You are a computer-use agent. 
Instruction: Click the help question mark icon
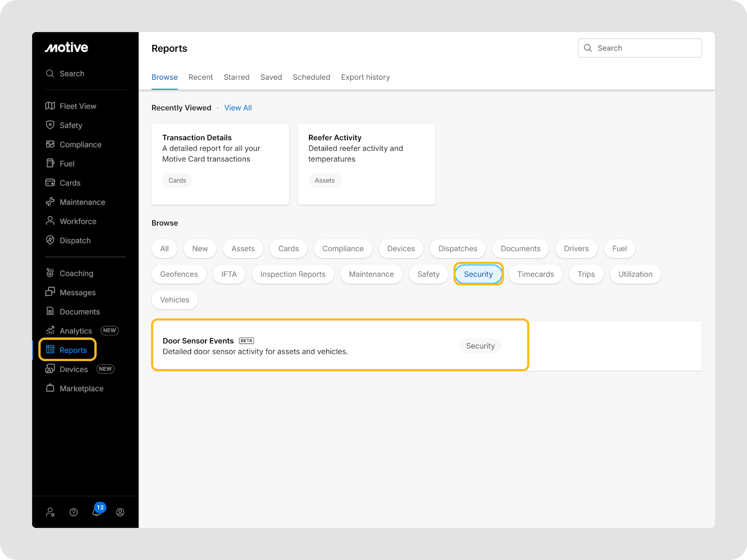coord(73,512)
